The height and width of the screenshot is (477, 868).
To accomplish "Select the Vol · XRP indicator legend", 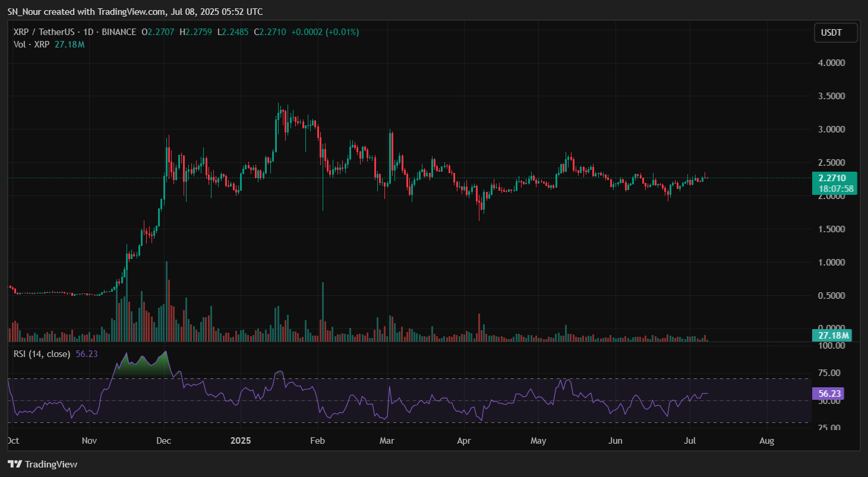I will [32, 45].
